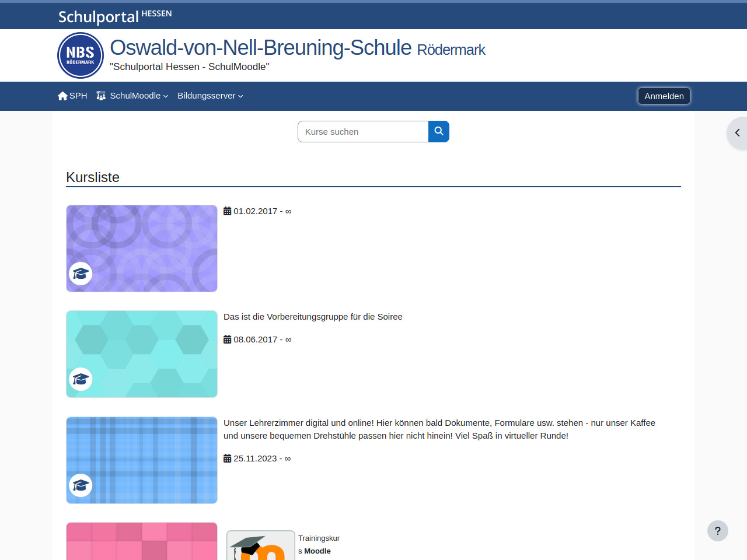
Task: Expand the Bildungsserver dropdown menu
Action: click(210, 96)
